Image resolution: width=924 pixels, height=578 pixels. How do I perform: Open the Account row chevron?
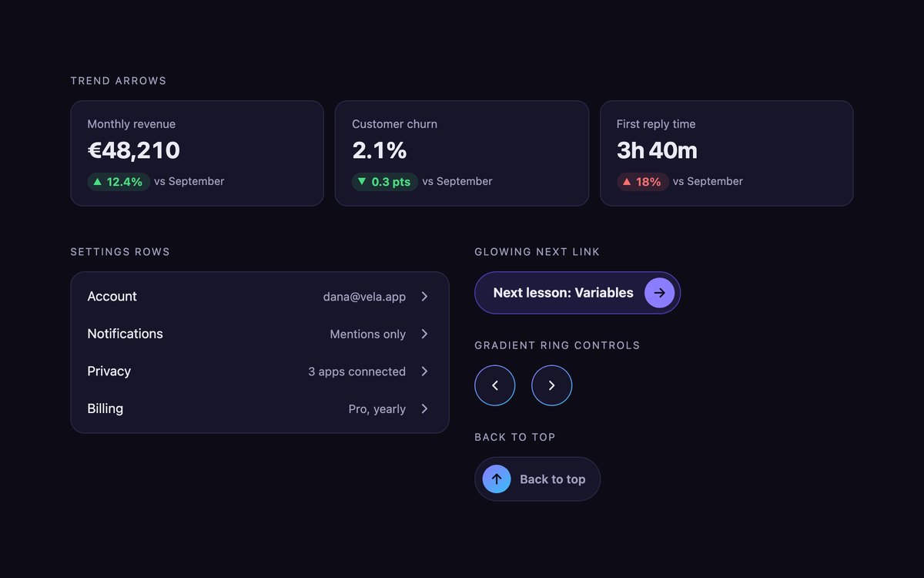click(x=424, y=297)
